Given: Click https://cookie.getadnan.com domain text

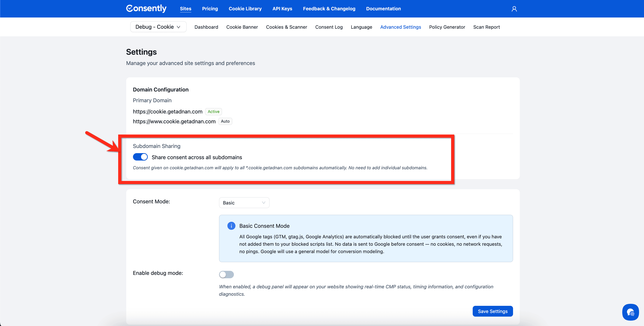Looking at the screenshot, I should click(168, 111).
